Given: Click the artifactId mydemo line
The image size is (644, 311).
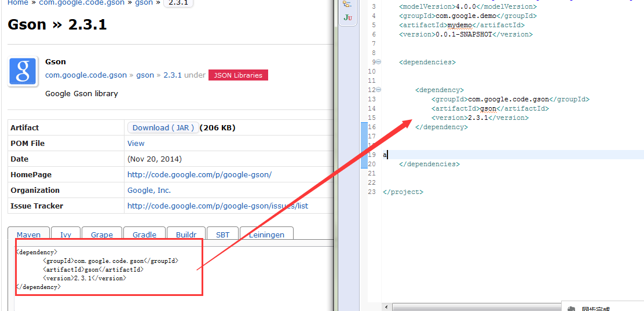Looking at the screenshot, I should click(462, 25).
